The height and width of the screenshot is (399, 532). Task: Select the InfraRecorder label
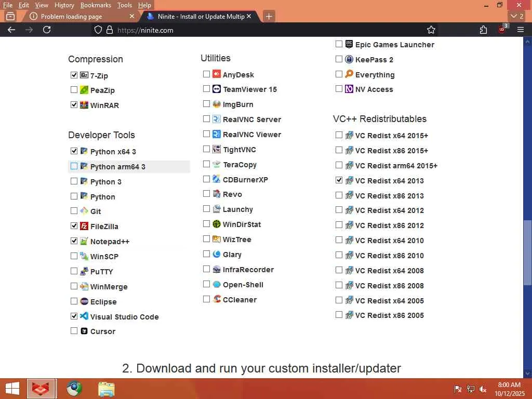(x=248, y=270)
